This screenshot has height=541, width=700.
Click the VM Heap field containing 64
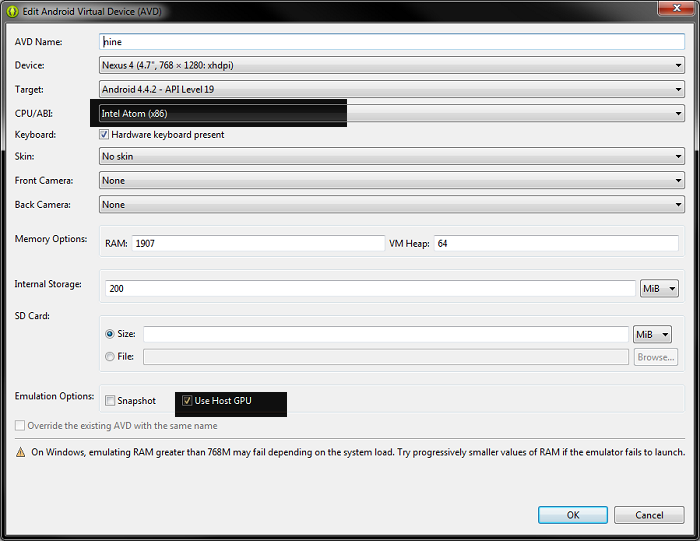pos(556,243)
